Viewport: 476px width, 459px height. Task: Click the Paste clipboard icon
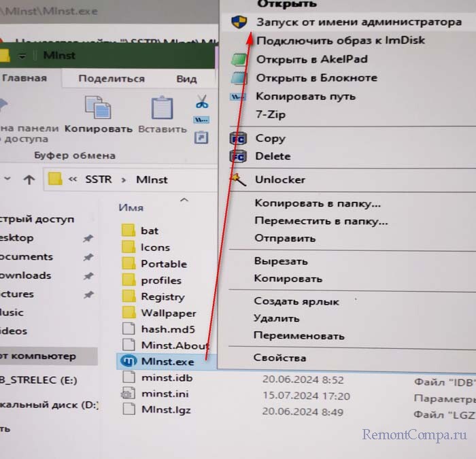162,108
